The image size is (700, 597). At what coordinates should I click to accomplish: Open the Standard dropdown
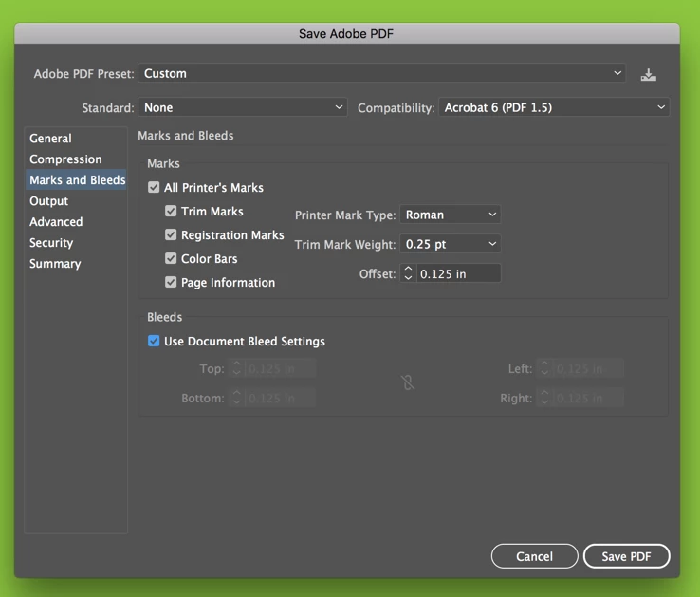pos(243,107)
